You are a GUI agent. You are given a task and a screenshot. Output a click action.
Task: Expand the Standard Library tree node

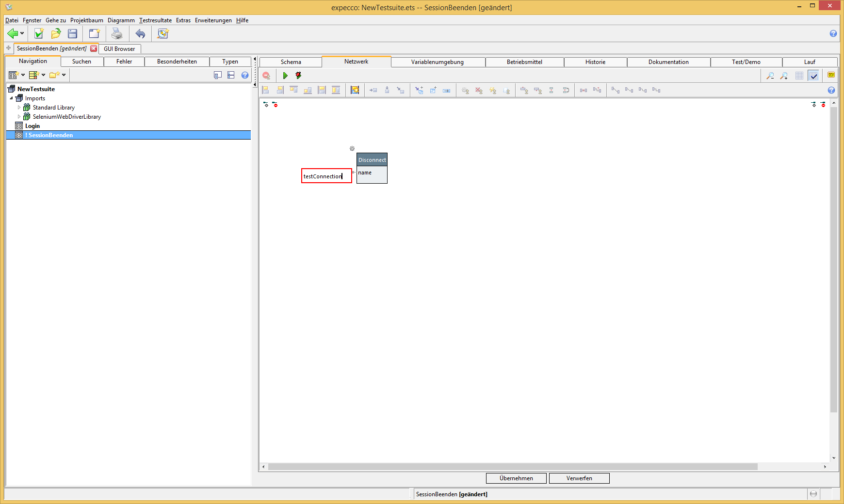point(19,108)
